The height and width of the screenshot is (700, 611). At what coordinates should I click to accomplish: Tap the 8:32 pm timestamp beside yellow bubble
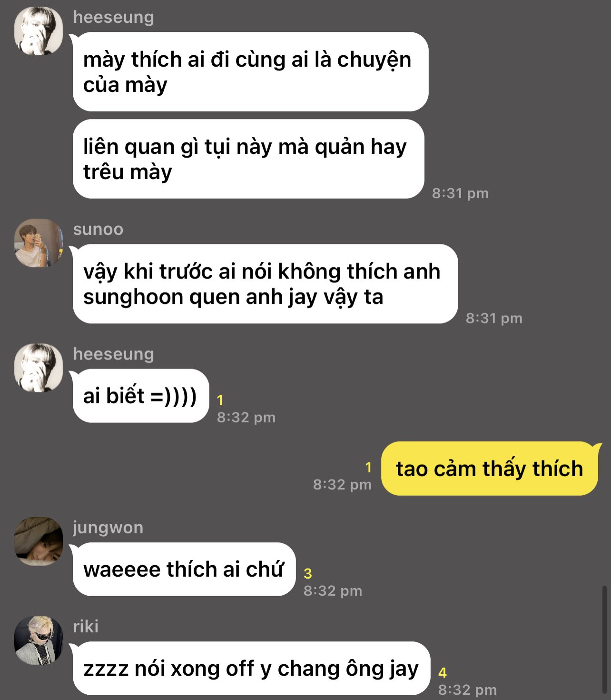pos(342,485)
